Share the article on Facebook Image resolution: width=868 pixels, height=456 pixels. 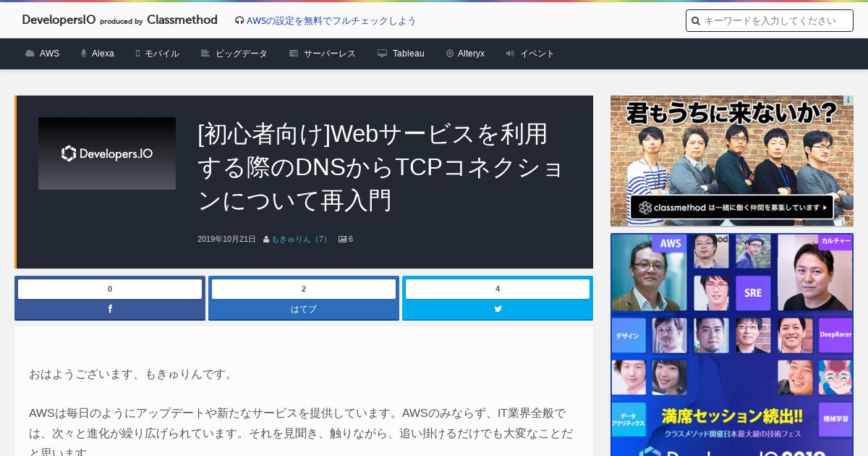[110, 309]
